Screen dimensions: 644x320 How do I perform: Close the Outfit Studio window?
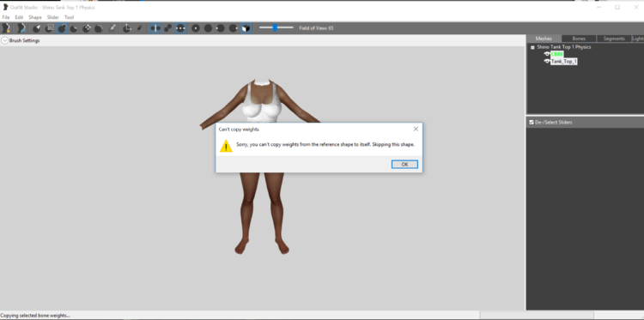[635, 7]
